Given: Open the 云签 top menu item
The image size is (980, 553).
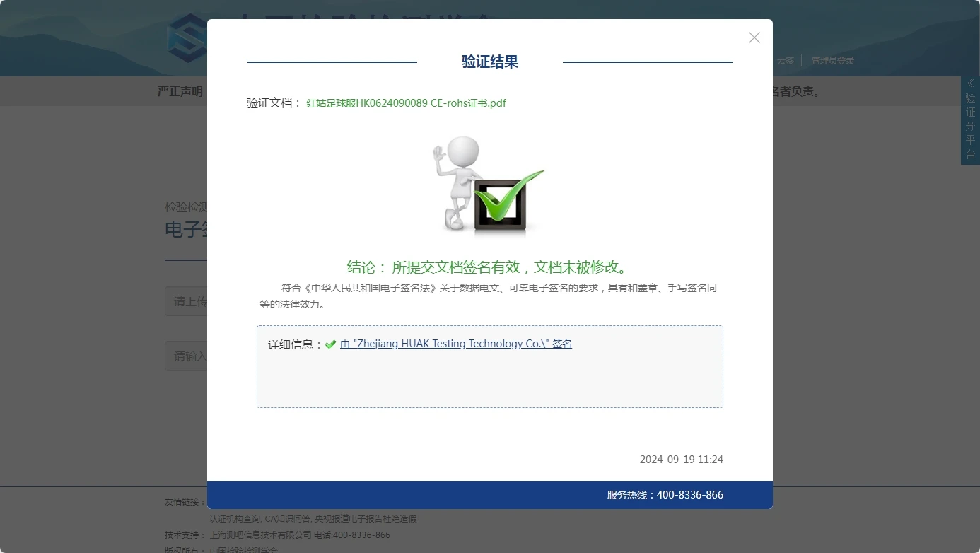Looking at the screenshot, I should pyautogui.click(x=785, y=61).
